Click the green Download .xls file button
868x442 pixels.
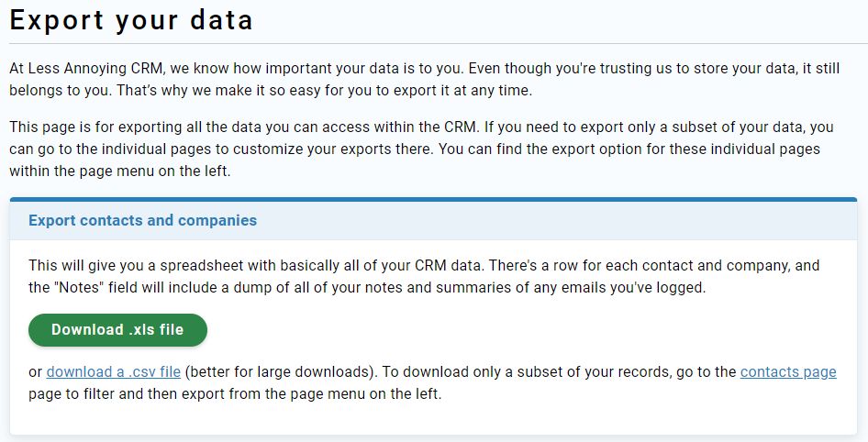click(x=118, y=330)
